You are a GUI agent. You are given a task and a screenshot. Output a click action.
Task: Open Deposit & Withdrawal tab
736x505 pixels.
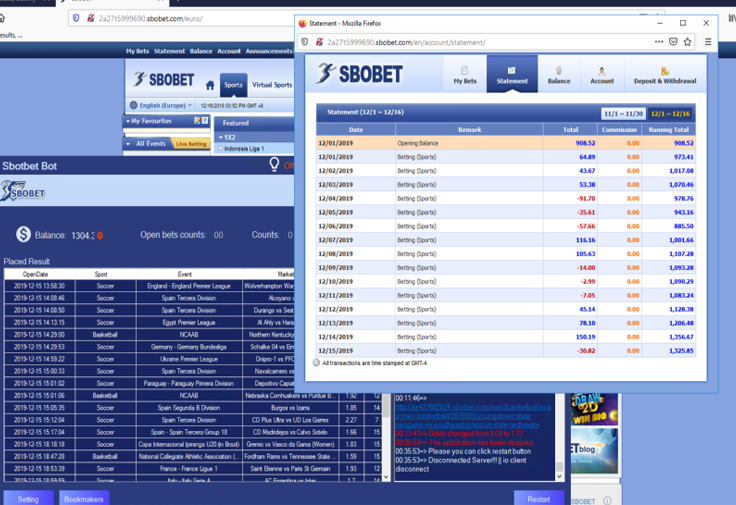tap(665, 74)
